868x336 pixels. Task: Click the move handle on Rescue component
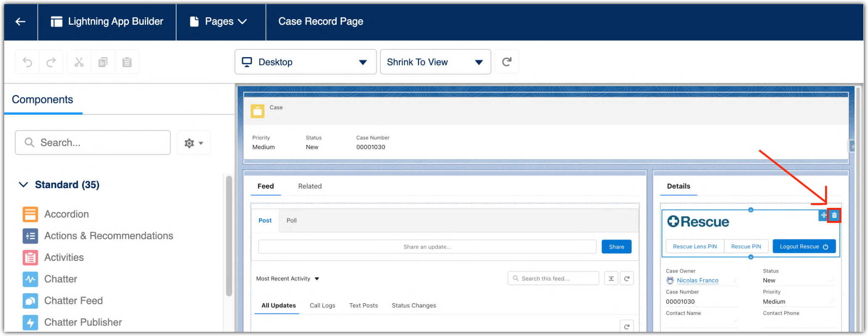pos(823,215)
